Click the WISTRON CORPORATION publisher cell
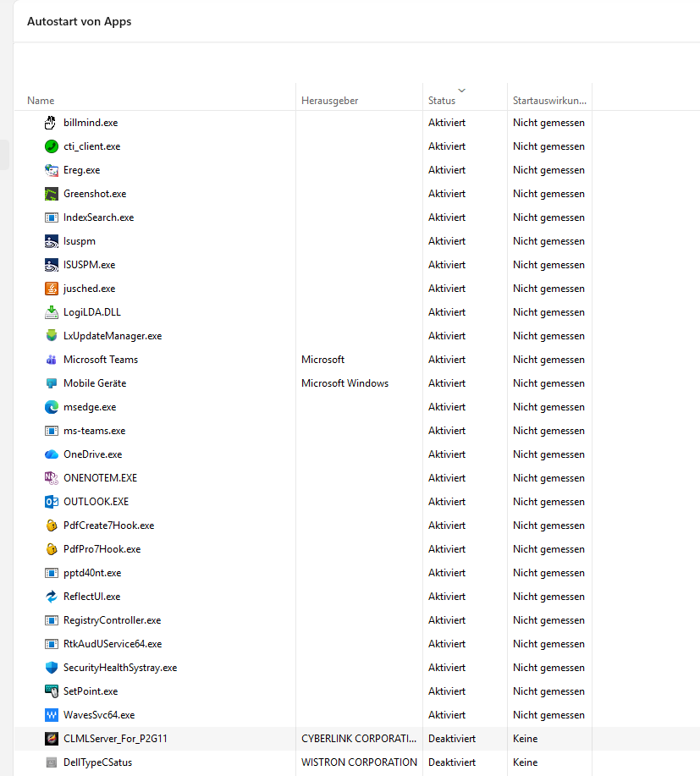The width and height of the screenshot is (700, 776). coord(360,762)
